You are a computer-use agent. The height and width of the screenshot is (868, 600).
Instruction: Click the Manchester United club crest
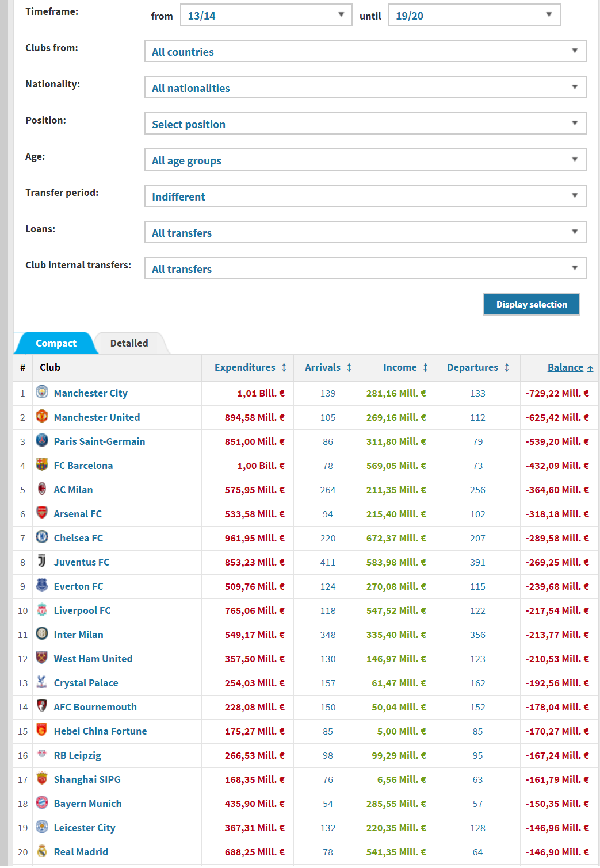(x=42, y=416)
